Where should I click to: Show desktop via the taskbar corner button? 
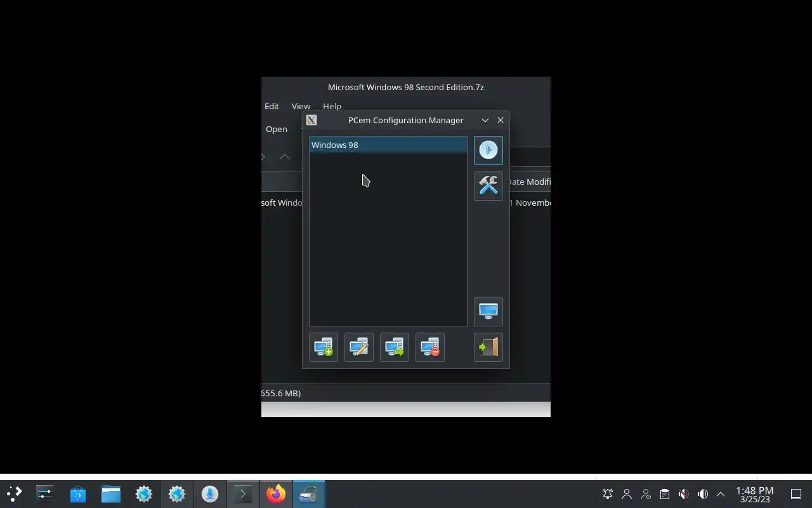(x=796, y=494)
